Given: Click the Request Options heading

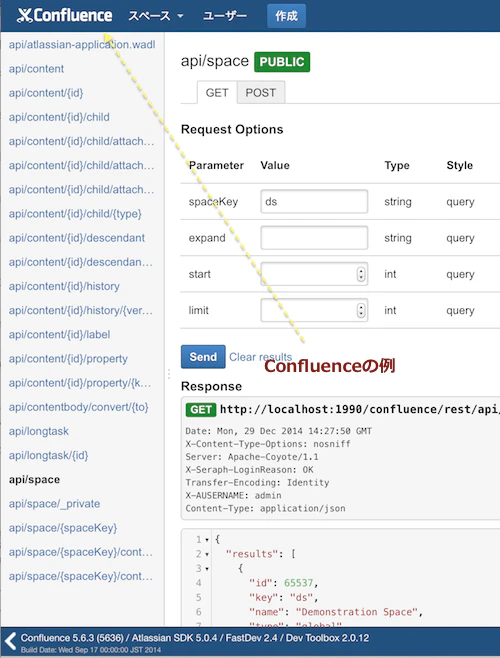Looking at the screenshot, I should point(232,129).
